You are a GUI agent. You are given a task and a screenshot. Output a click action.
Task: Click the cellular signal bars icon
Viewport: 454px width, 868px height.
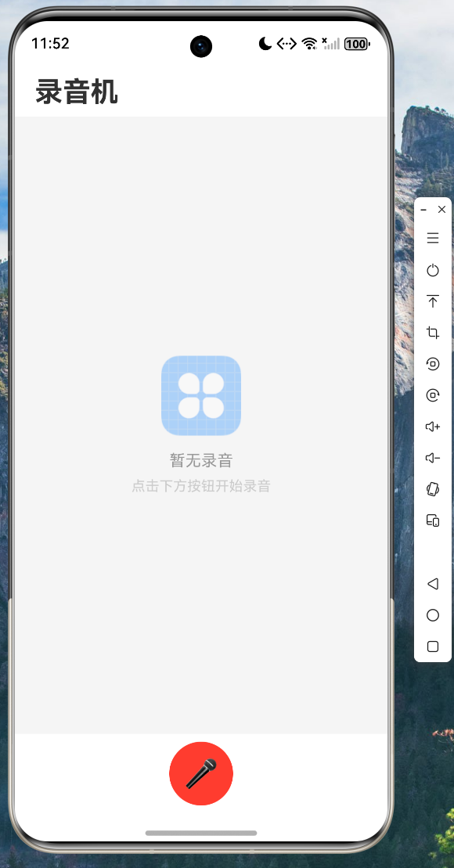click(331, 44)
